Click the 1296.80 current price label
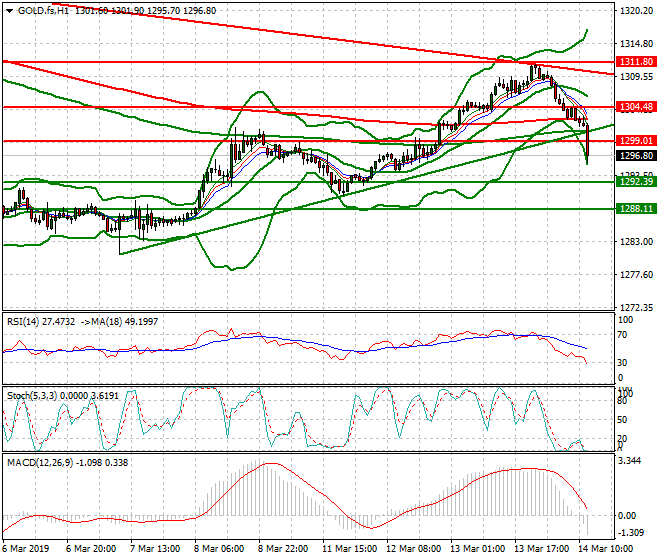 pyautogui.click(x=636, y=156)
